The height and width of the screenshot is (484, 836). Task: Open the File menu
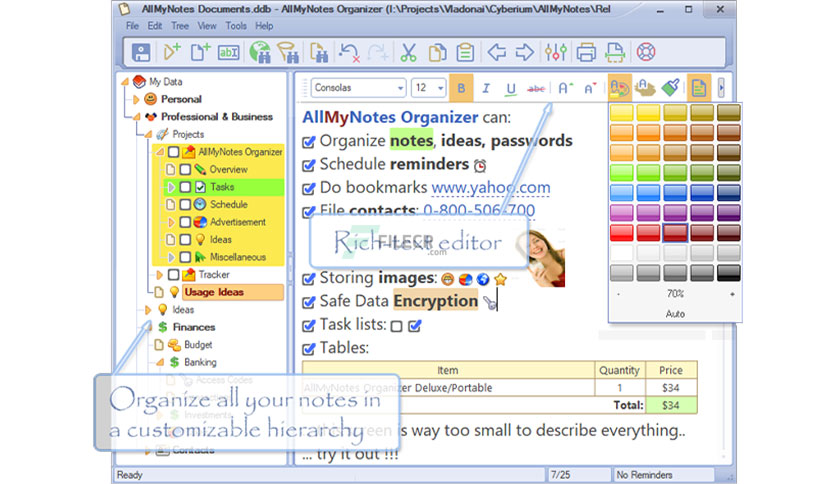(x=132, y=26)
